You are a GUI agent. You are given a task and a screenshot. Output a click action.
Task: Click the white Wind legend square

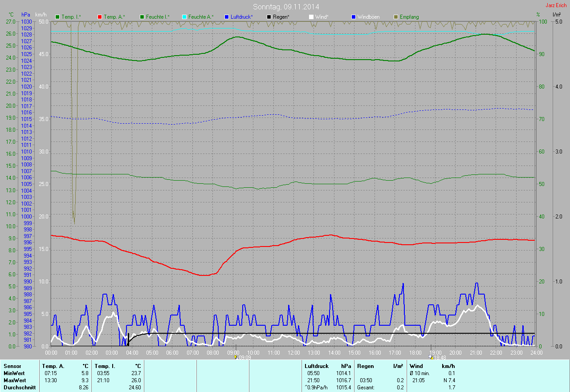(311, 17)
